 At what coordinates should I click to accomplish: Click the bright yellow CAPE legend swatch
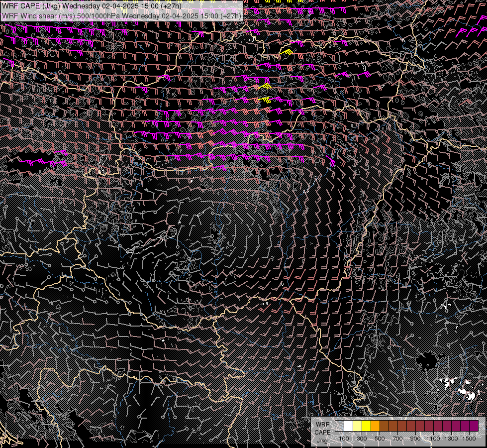(367, 426)
